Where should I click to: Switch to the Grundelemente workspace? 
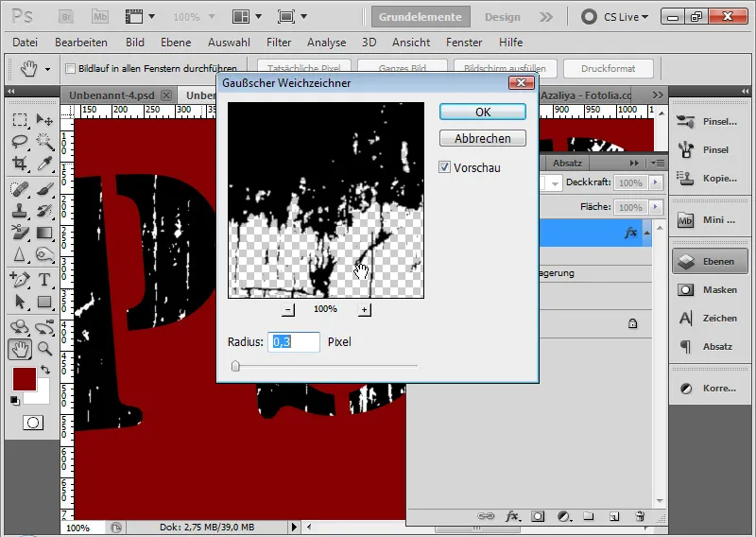pos(421,17)
